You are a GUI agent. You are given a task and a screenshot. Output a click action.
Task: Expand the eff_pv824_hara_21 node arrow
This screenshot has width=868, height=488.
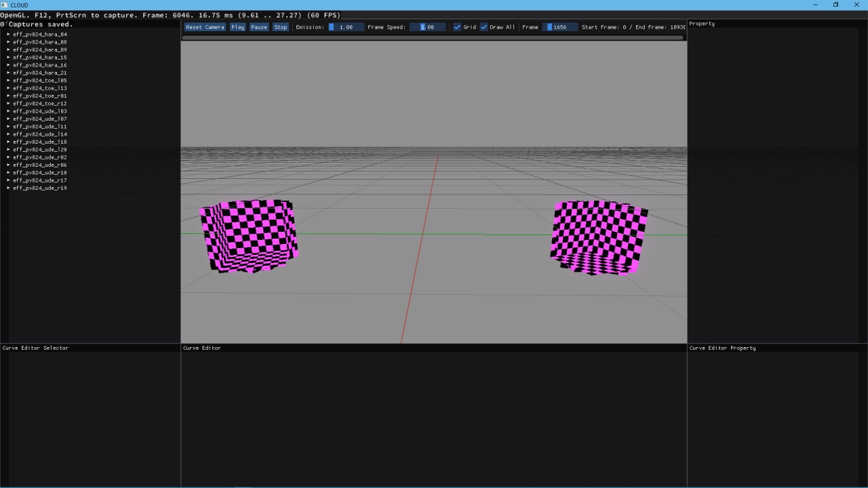click(8, 73)
